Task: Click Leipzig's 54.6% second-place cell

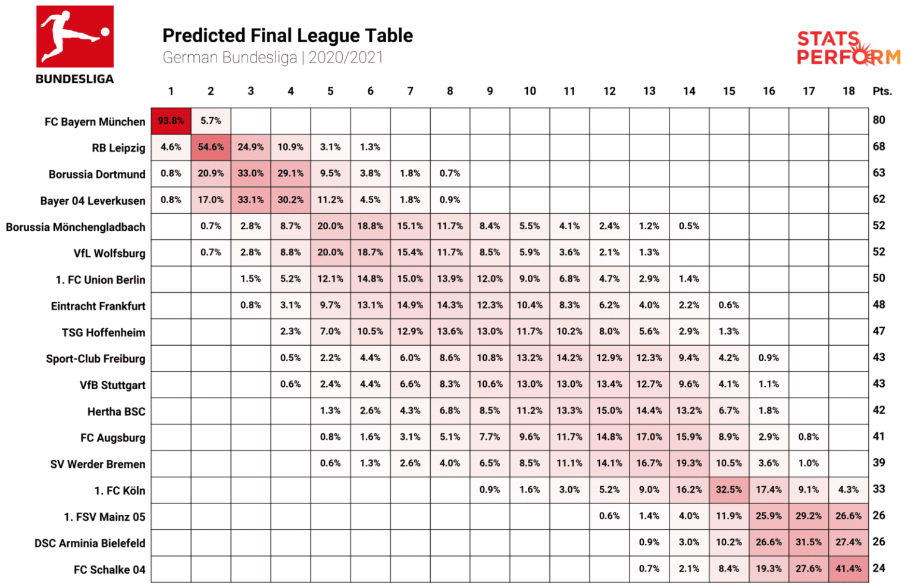Action: click(211, 147)
